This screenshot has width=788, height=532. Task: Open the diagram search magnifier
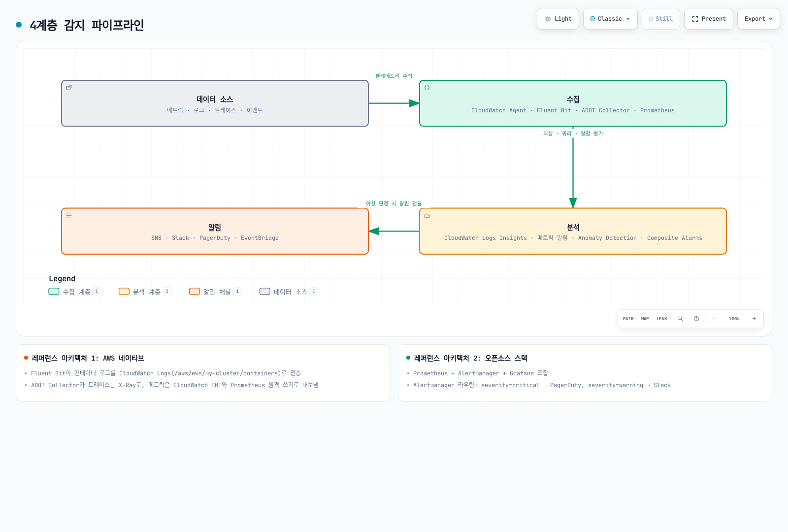(681, 319)
